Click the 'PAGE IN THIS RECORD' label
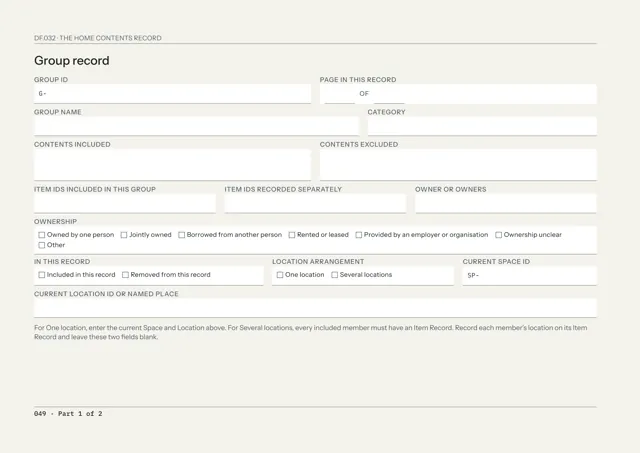The height and width of the screenshot is (453, 640). pyautogui.click(x=358, y=80)
